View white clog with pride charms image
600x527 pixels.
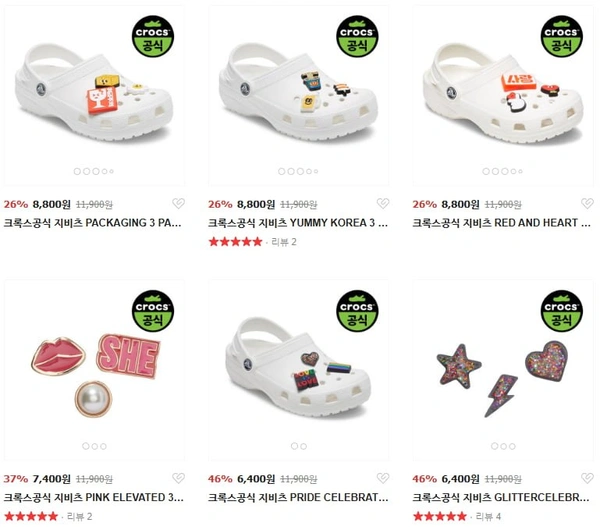click(299, 367)
